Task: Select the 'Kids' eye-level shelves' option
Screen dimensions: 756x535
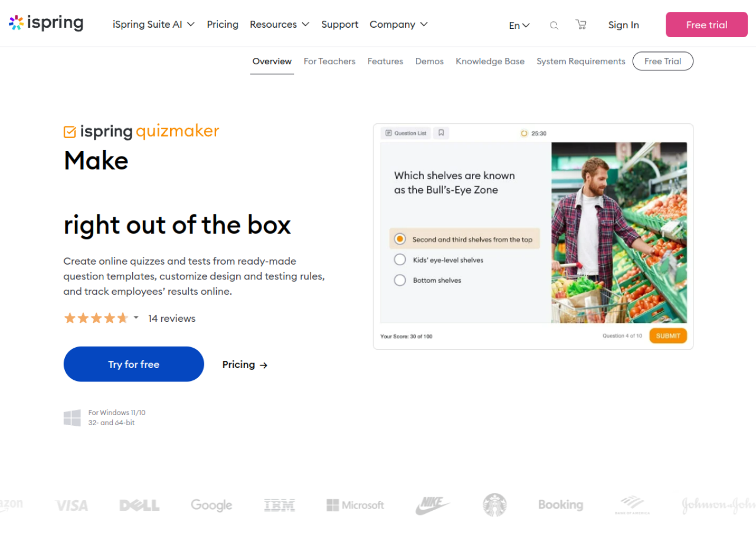Action: click(439, 260)
